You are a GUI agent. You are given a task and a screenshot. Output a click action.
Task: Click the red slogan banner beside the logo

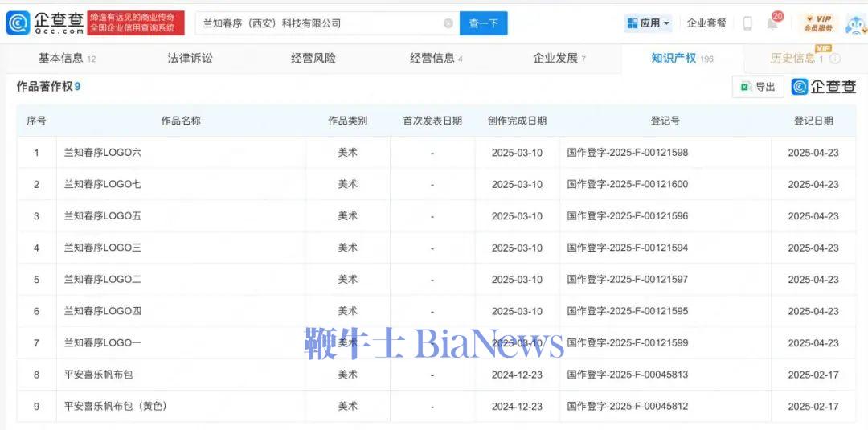(x=136, y=23)
